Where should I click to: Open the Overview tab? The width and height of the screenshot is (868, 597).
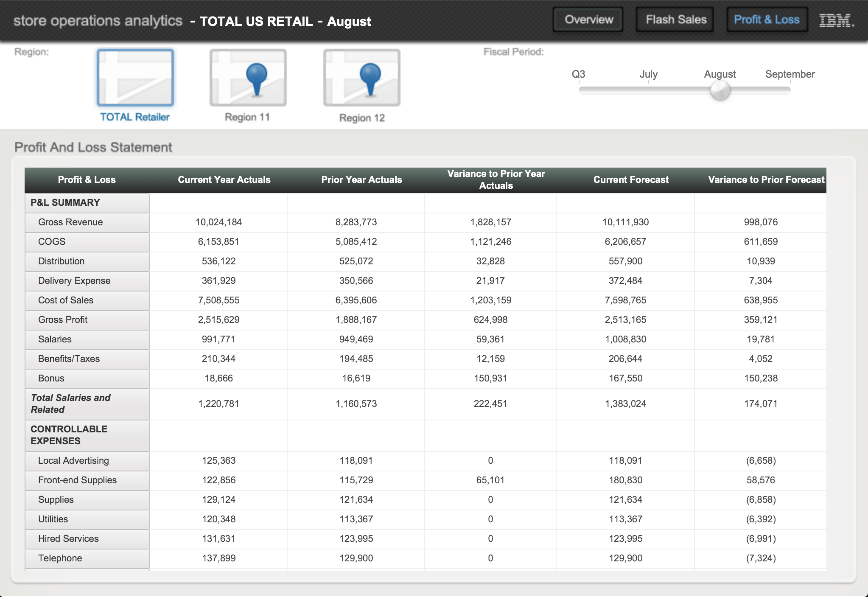(x=588, y=20)
